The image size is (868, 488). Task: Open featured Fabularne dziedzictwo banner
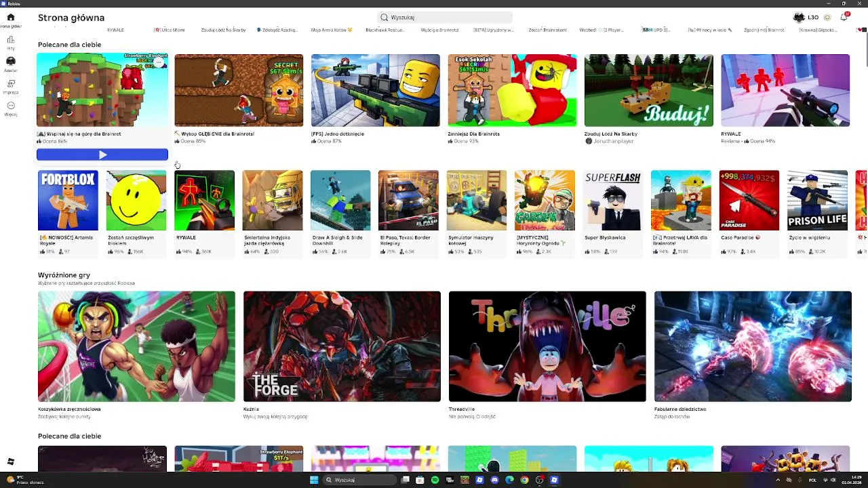[753, 346]
